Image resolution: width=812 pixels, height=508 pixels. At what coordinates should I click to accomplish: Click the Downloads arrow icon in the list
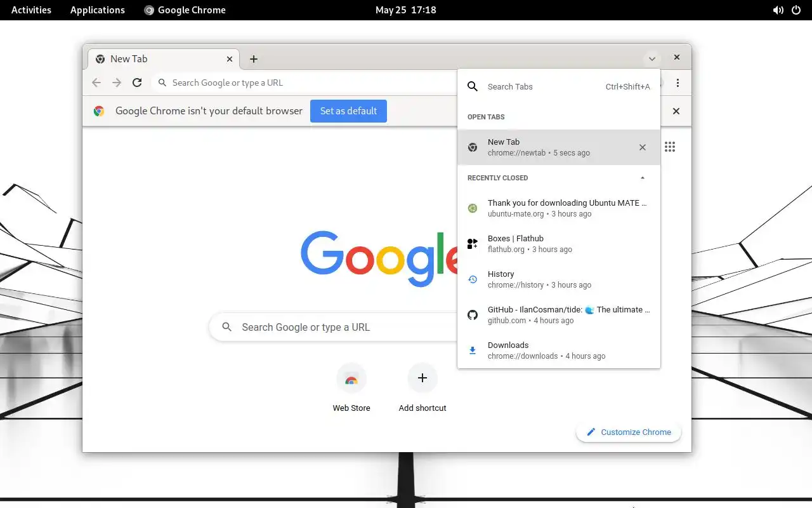[473, 351]
